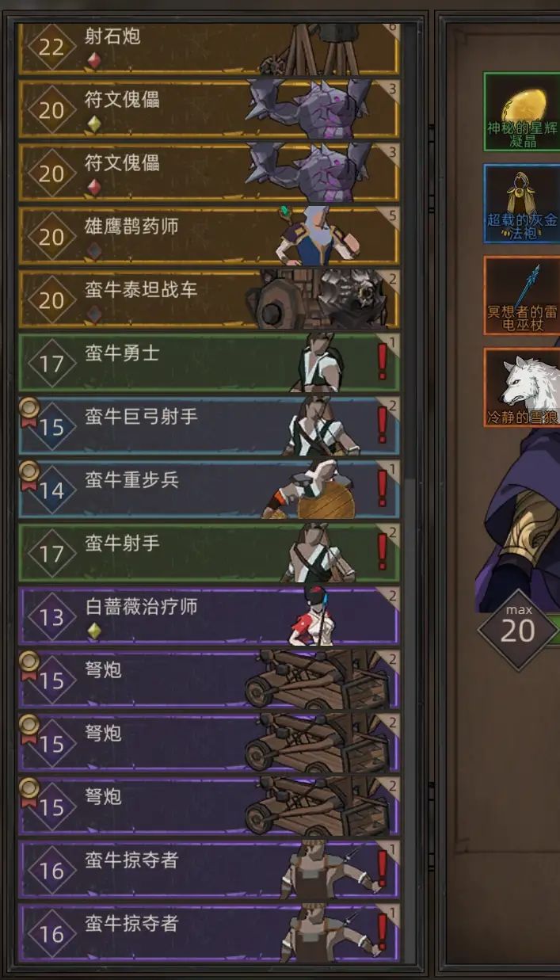560x980 pixels.
Task: Click the red gem under second 符文傀儡
Action: 94,188
